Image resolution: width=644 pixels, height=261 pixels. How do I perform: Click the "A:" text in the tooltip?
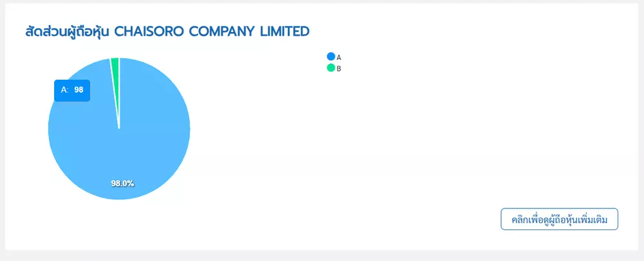pos(64,90)
